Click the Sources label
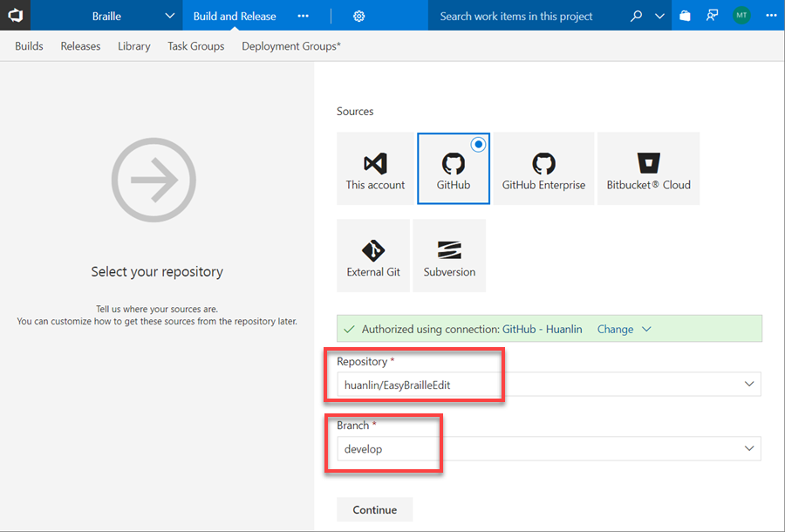 coord(355,111)
